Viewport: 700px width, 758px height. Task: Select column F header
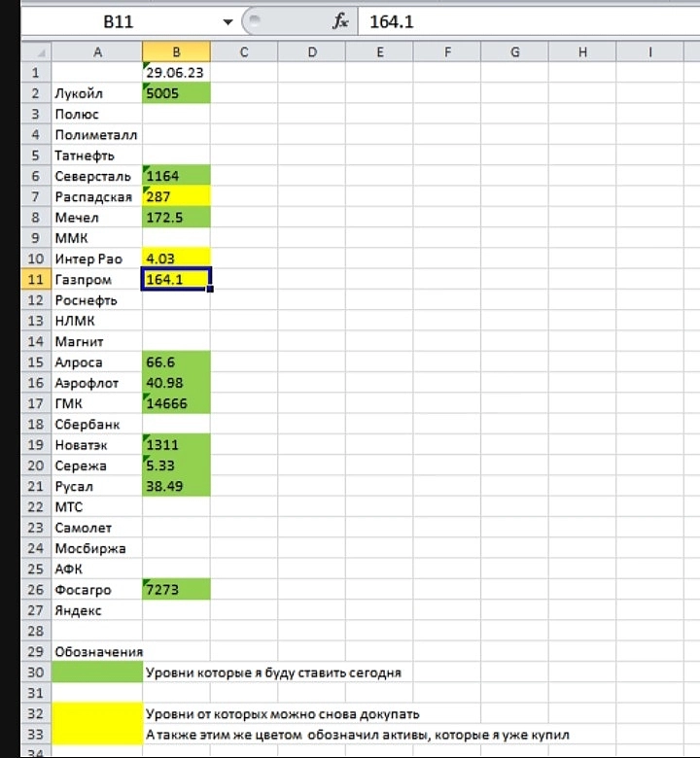click(447, 52)
